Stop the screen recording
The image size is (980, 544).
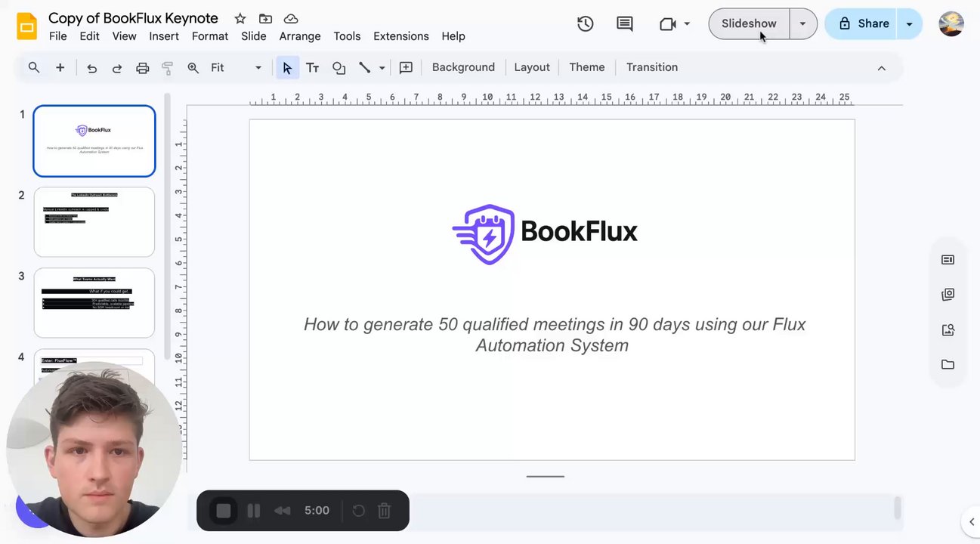pyautogui.click(x=224, y=511)
